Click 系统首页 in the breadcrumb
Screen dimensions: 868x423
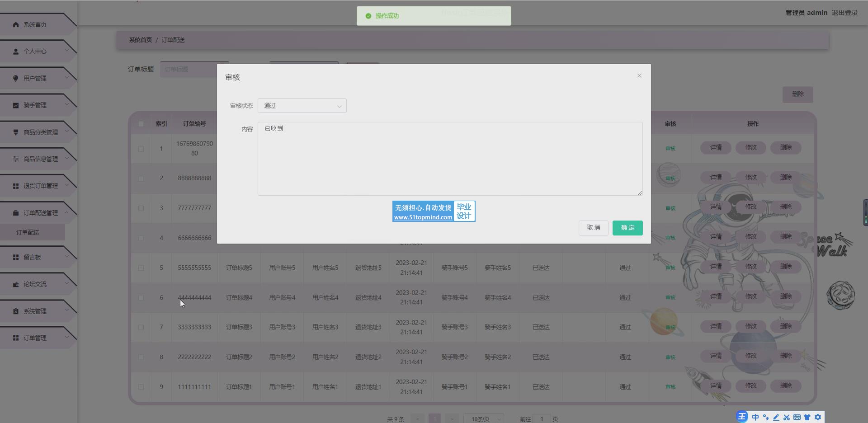141,40
